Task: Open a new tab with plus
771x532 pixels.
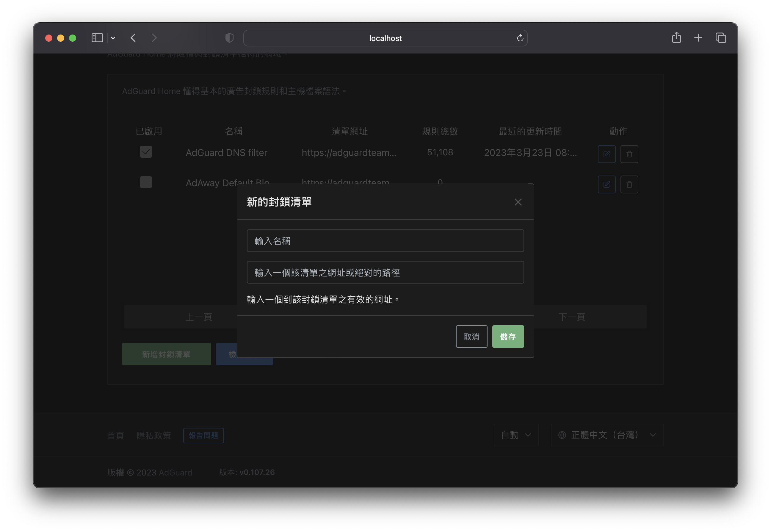Action: [x=698, y=38]
